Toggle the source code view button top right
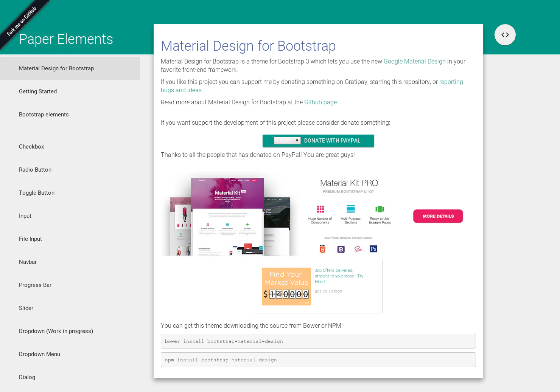 coord(505,35)
